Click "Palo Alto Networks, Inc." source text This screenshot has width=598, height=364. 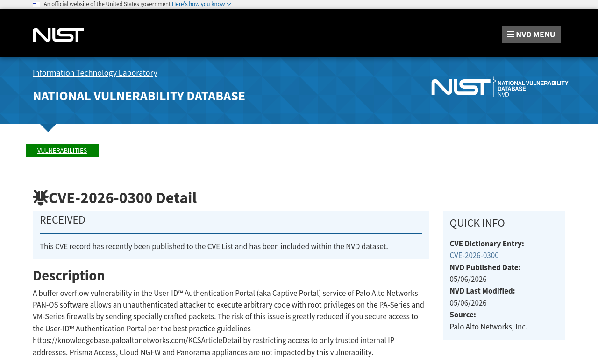pyautogui.click(x=488, y=327)
